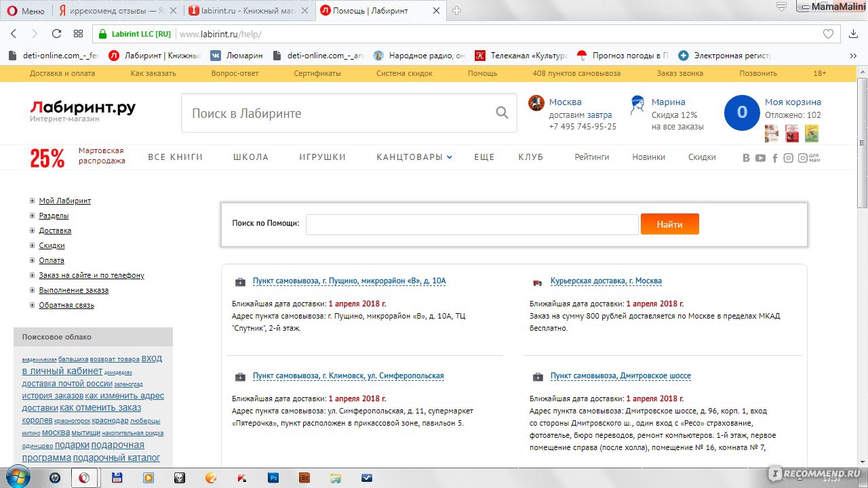Screen dimensions: 868x488
Task: Open the blue cart circle with 0
Action: tap(742, 113)
